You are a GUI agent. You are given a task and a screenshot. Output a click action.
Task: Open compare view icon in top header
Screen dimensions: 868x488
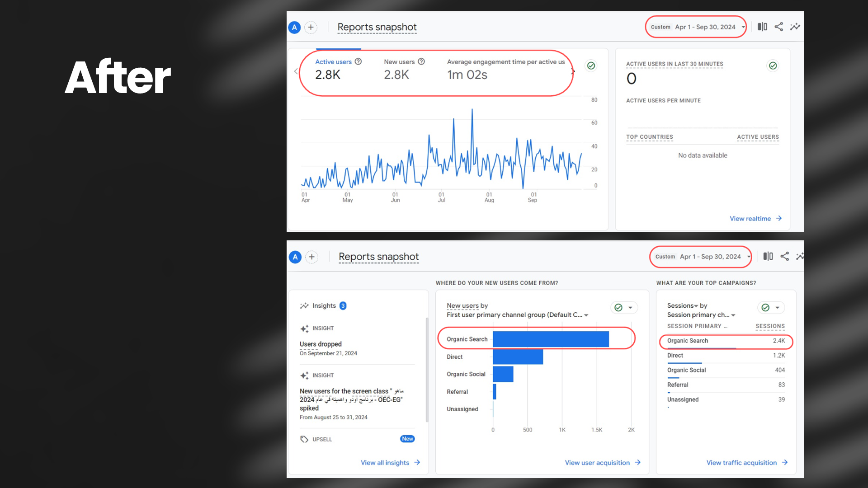pyautogui.click(x=762, y=27)
